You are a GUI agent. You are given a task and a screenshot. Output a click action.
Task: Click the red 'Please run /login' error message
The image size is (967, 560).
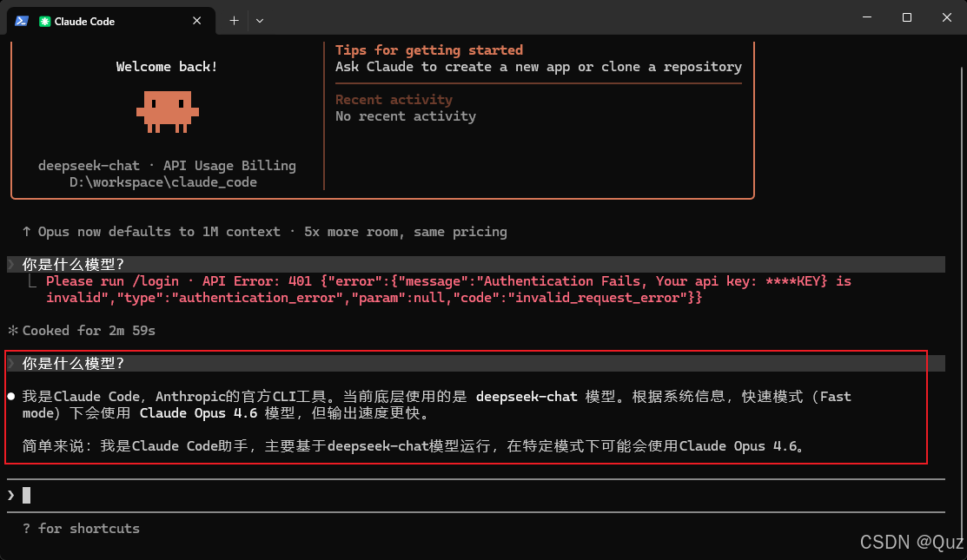pos(448,289)
